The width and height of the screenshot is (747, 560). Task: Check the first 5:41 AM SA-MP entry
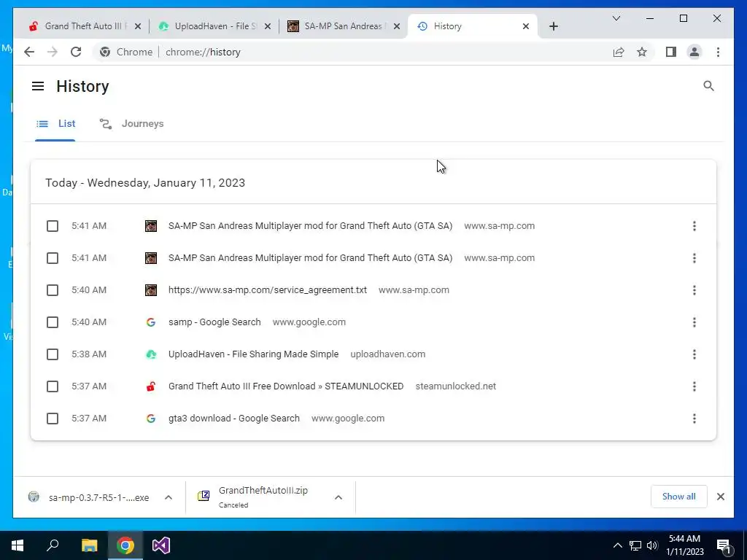53,226
